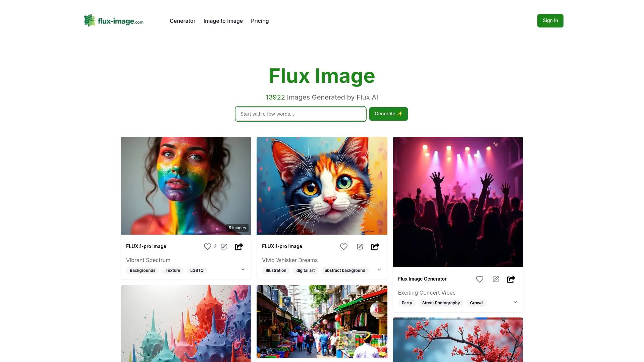Click the Generate button
644x362 pixels.
[388, 114]
